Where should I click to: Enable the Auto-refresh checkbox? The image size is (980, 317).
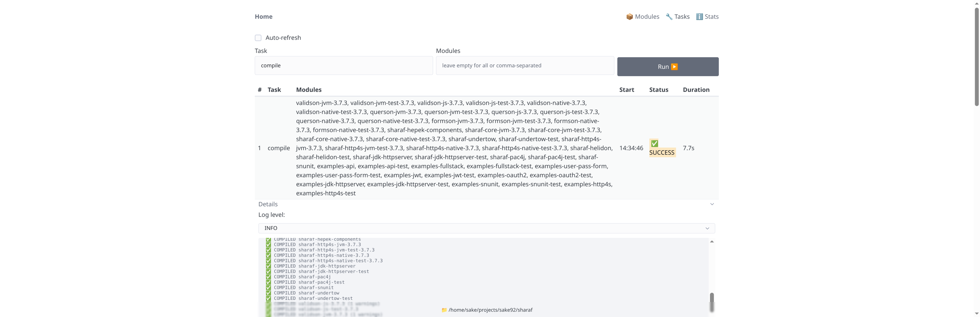(x=258, y=38)
